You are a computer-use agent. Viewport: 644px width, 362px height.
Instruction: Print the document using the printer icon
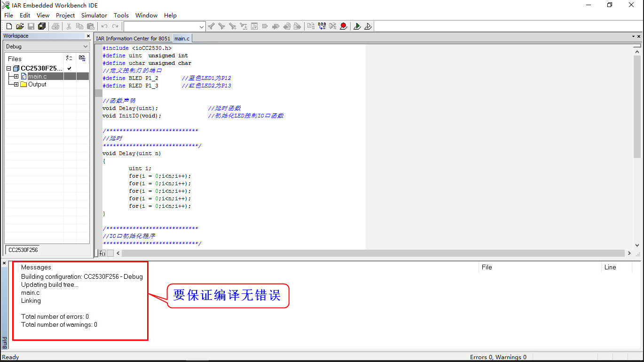55,26
